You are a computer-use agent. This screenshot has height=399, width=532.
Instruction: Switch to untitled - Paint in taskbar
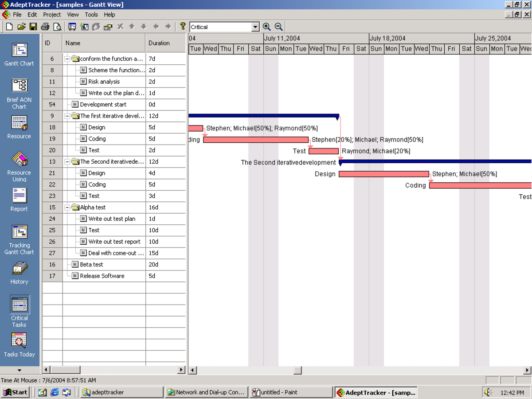point(290,392)
